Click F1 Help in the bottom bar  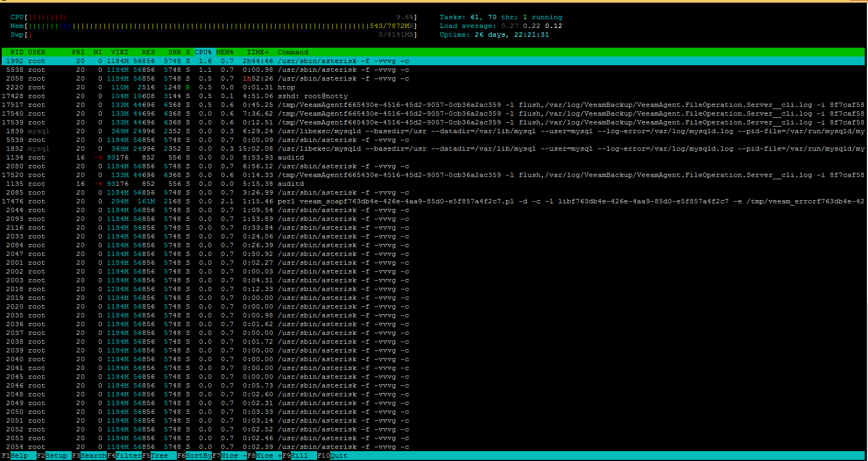pyautogui.click(x=19, y=456)
